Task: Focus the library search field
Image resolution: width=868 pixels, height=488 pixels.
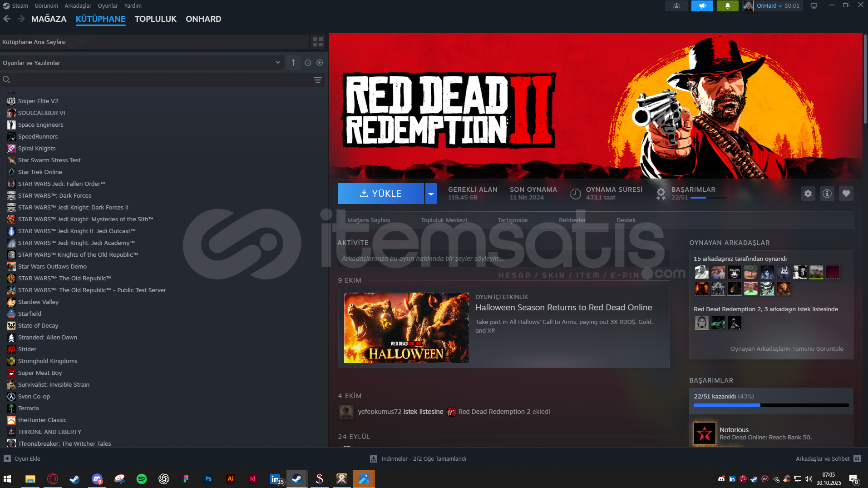Action: pyautogui.click(x=162, y=80)
